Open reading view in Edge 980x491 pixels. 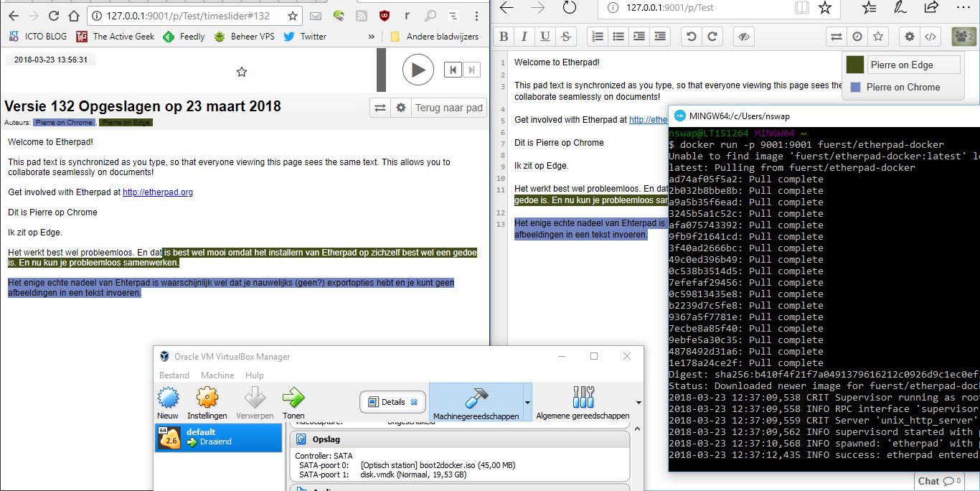(802, 7)
